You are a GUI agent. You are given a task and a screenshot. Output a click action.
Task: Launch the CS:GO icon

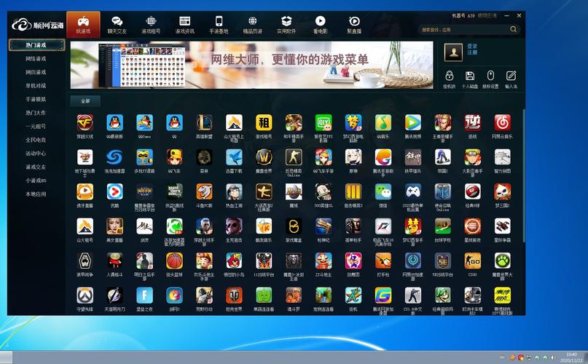pos(472,261)
